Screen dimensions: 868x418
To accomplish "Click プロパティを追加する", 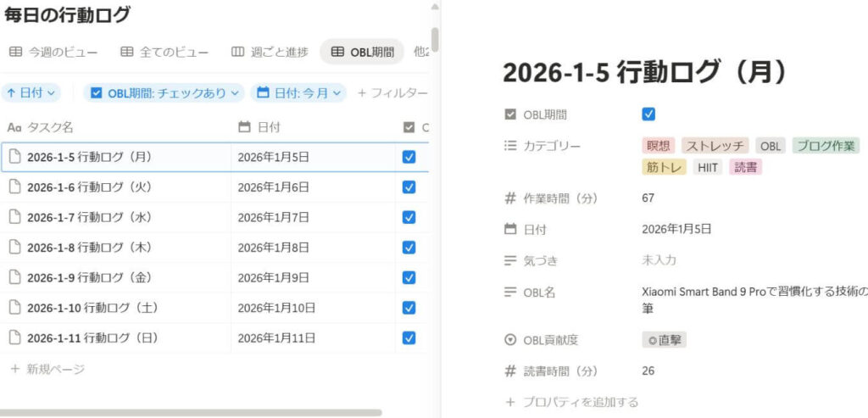I will click(x=572, y=402).
